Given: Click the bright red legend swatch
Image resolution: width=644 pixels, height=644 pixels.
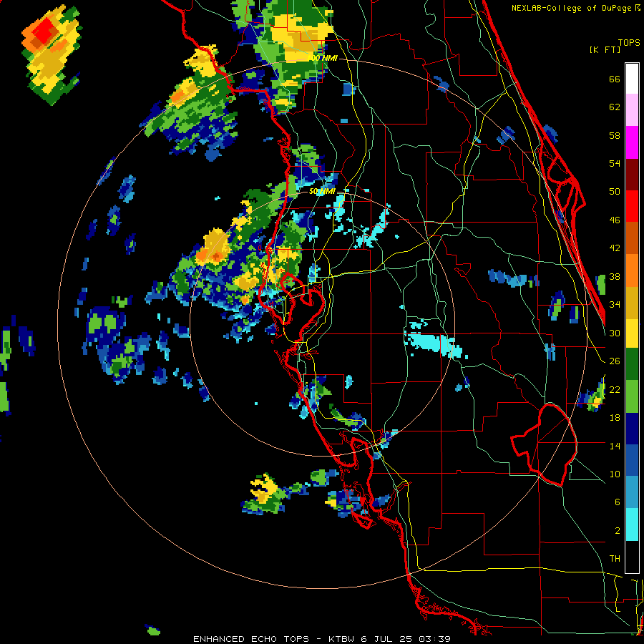Looking at the screenshot, I should click(632, 206).
